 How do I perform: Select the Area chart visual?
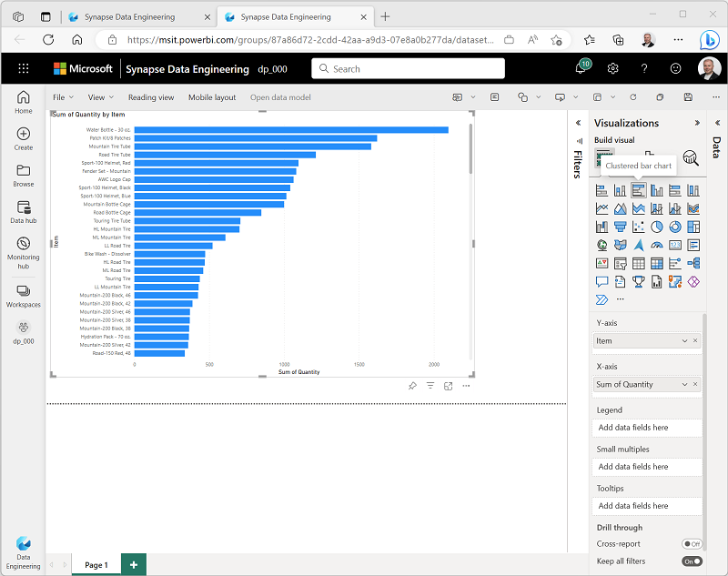[x=620, y=209]
